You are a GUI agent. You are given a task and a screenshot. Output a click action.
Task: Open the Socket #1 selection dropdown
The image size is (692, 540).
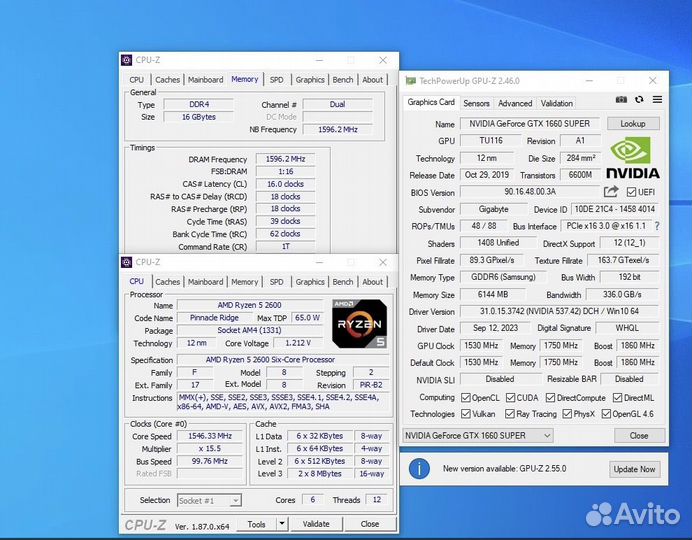pyautogui.click(x=209, y=500)
